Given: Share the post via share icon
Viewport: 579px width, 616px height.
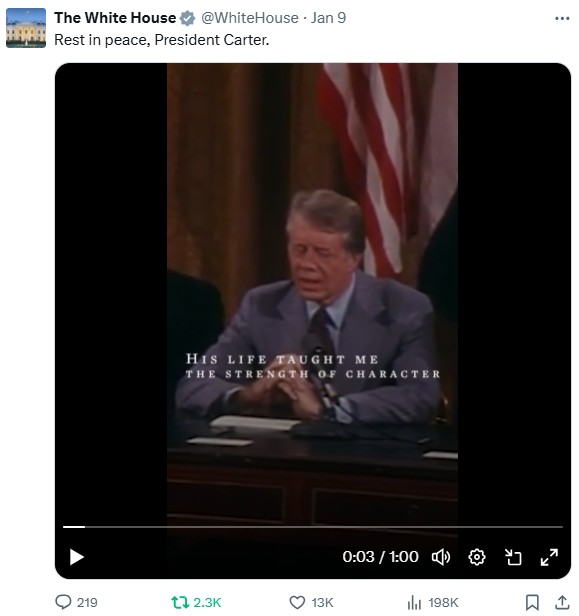Looking at the screenshot, I should [563, 602].
